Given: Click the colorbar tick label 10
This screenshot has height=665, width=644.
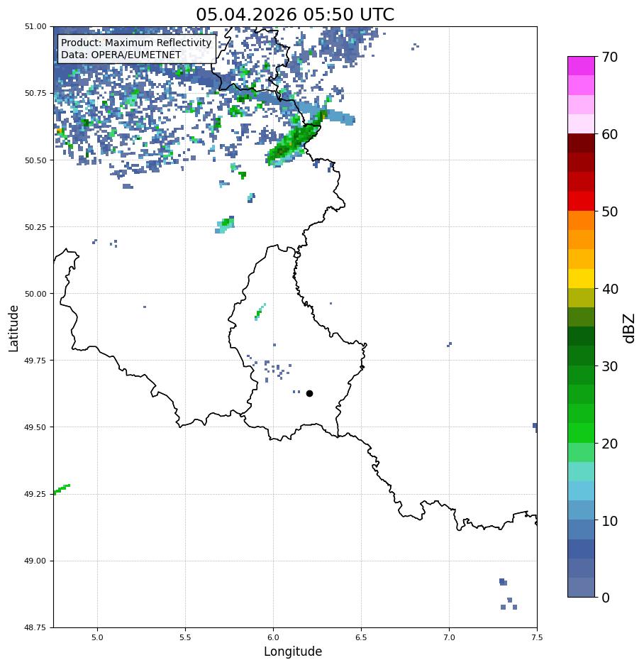Looking at the screenshot, I should [x=609, y=521].
